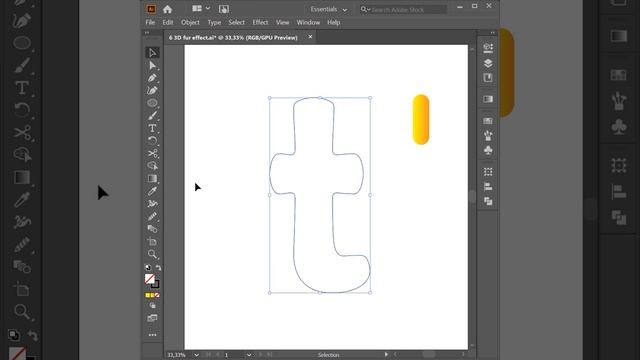Select the Ellipse tool
The height and width of the screenshot is (360, 640).
[152, 103]
